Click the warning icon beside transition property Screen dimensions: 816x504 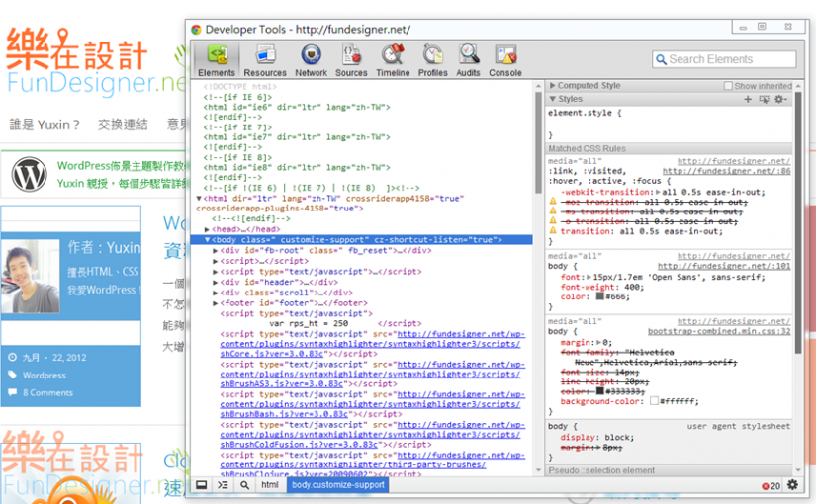click(553, 230)
